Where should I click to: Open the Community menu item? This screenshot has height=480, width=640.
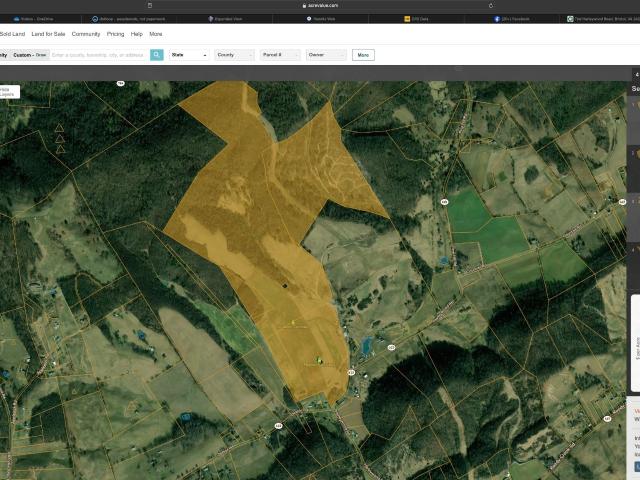[x=86, y=34]
